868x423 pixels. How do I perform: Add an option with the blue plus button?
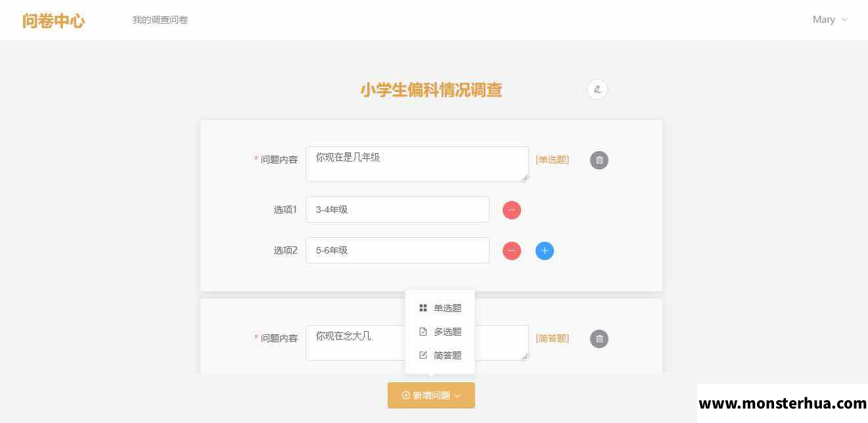(545, 251)
